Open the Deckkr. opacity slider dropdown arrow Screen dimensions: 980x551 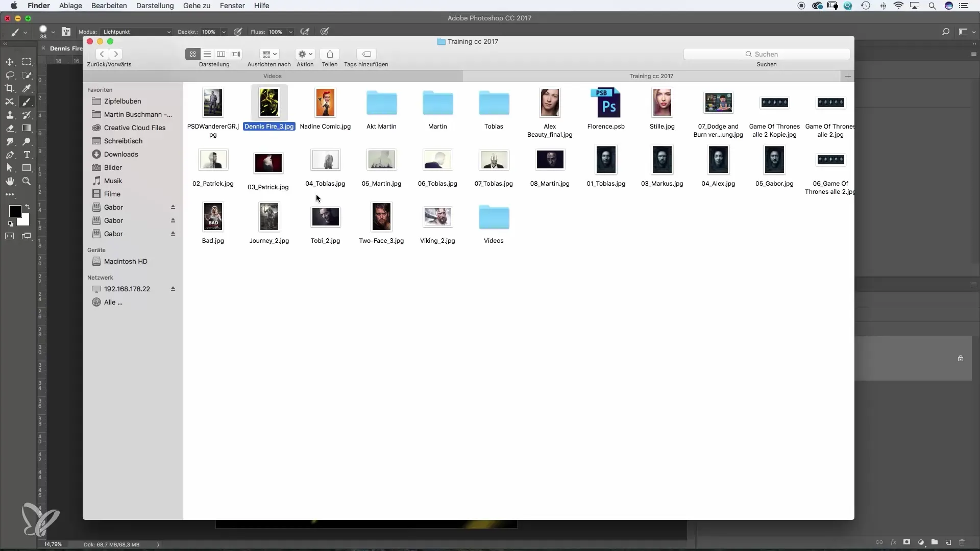tap(224, 32)
